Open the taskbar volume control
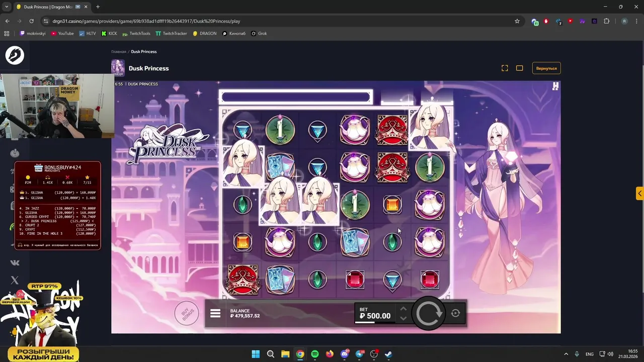Viewport: 644px width, 362px height. point(610,354)
